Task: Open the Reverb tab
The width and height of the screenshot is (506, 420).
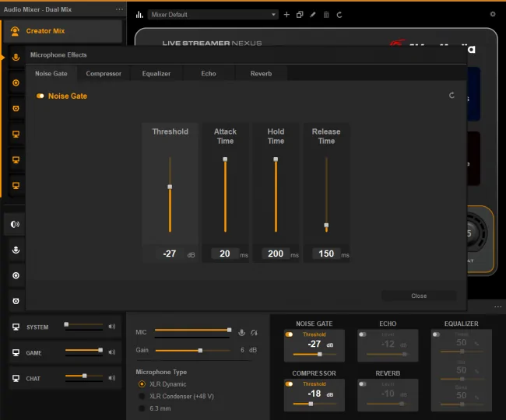Action: 261,73
